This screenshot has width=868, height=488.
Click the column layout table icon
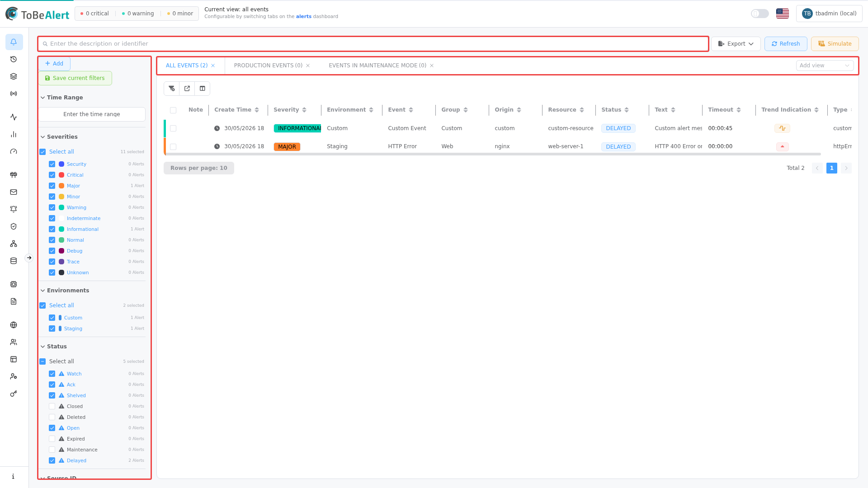pyautogui.click(x=203, y=89)
